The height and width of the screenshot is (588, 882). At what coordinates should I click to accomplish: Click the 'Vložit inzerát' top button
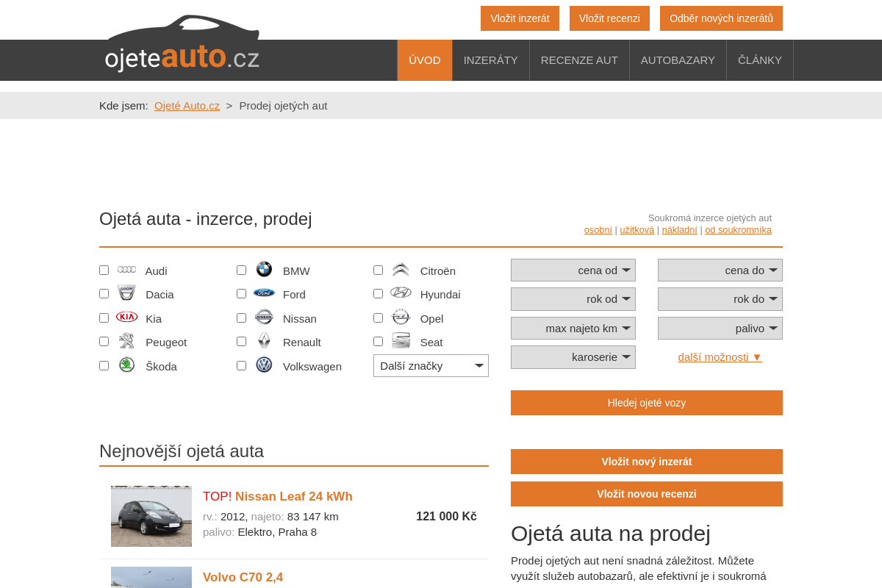(x=520, y=18)
